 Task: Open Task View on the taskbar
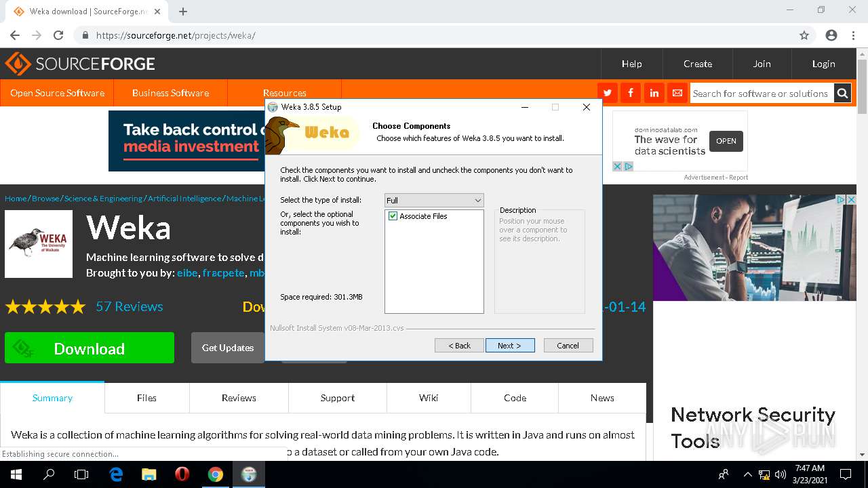[81, 474]
